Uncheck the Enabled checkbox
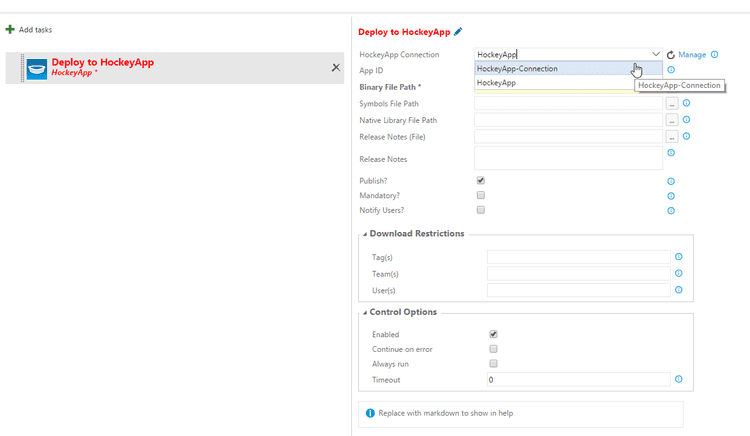The image size is (750, 436). tap(493, 334)
